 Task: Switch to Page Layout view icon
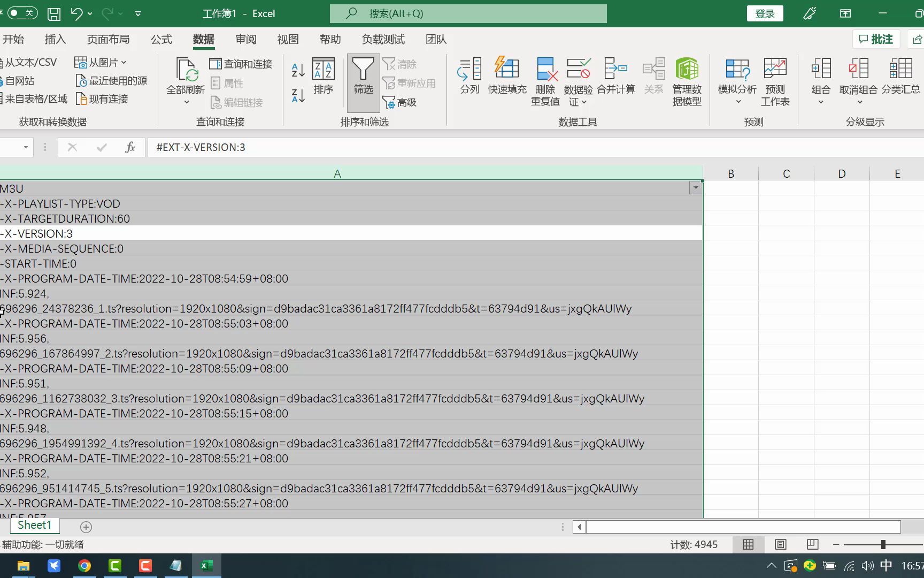pos(780,544)
